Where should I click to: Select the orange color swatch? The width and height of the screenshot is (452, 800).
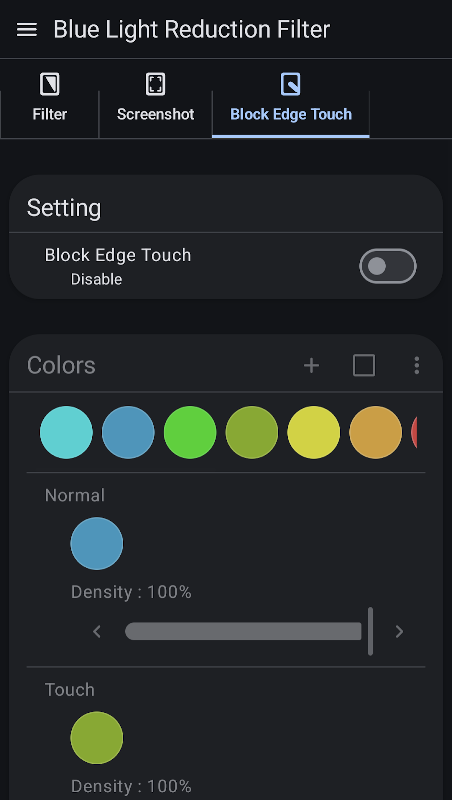(375, 432)
